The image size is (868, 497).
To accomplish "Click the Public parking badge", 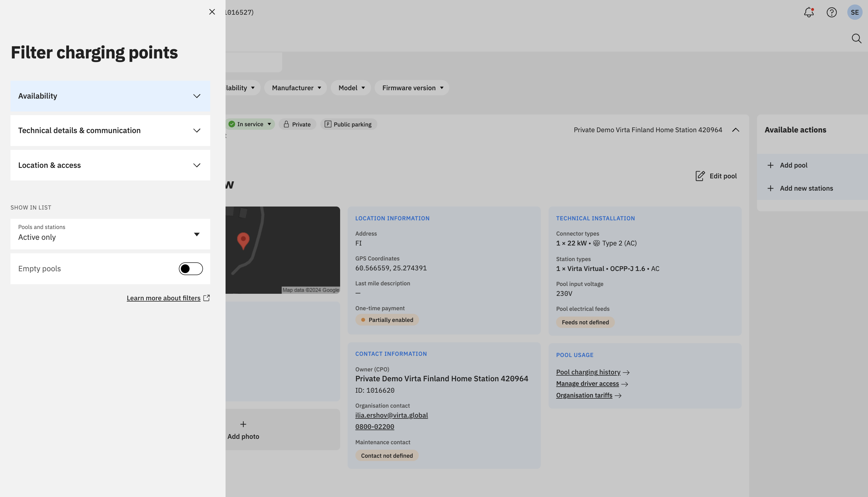I will (x=349, y=124).
